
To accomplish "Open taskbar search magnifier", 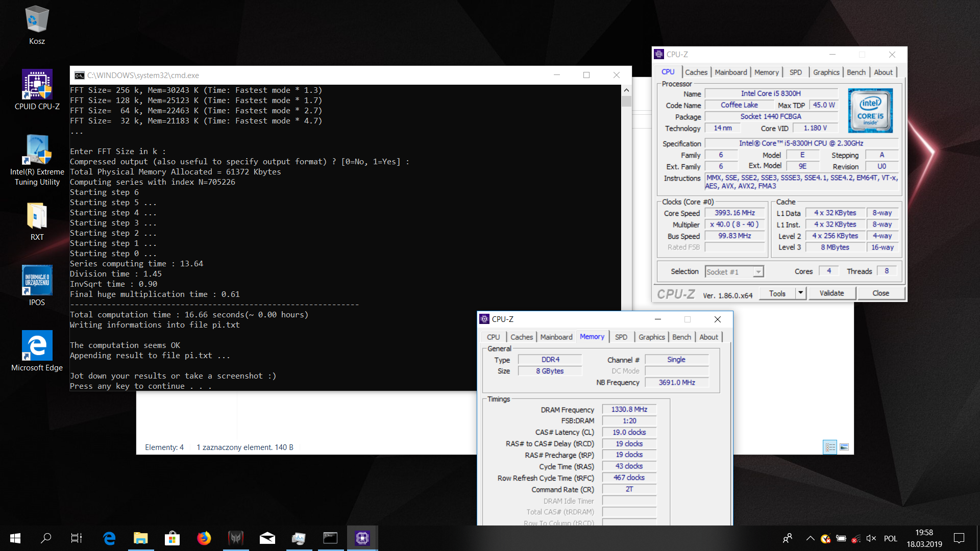I will click(x=46, y=538).
